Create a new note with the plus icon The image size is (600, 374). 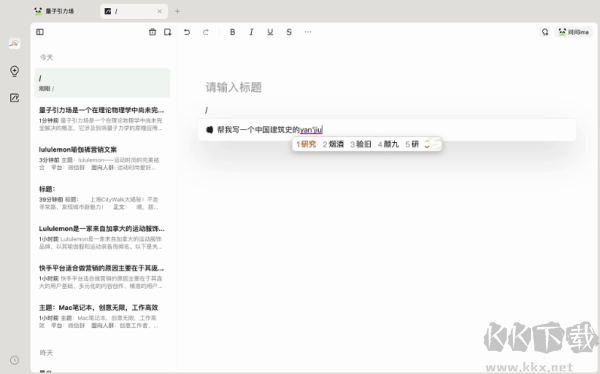pos(168,32)
